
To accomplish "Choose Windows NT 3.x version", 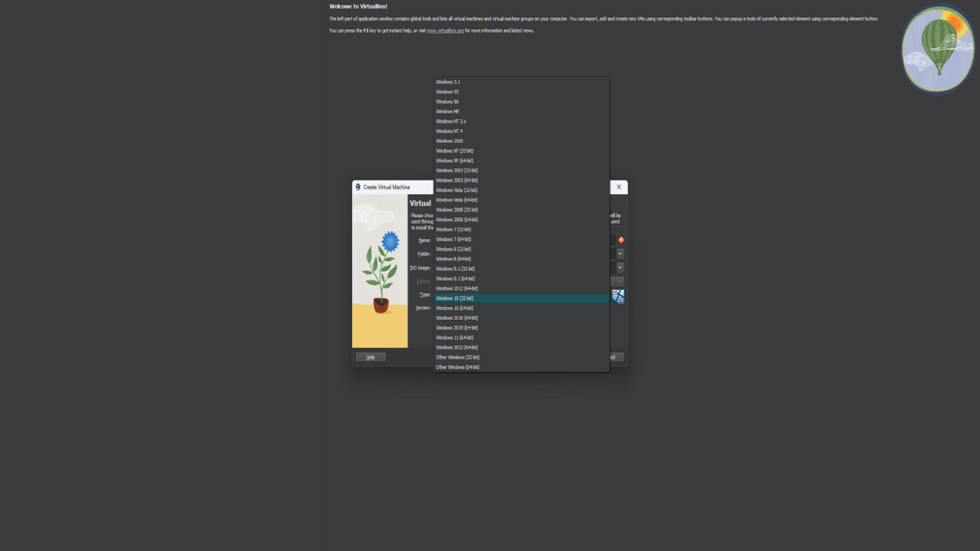I will [522, 122].
